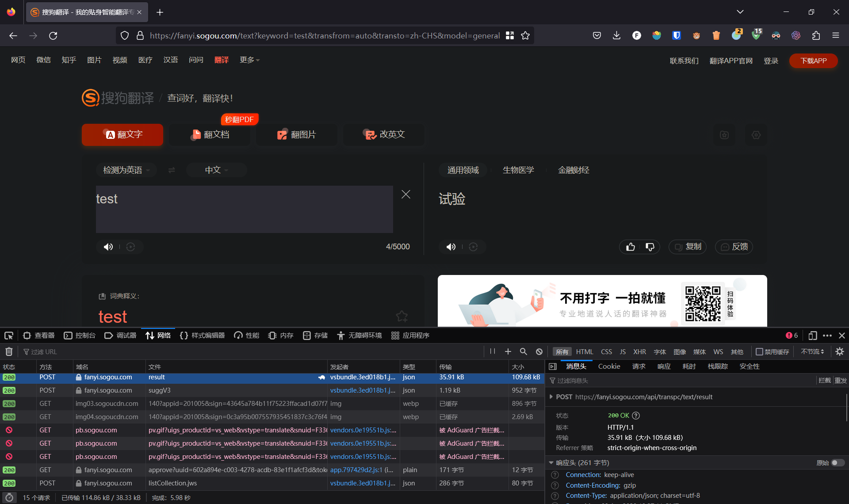Add test to favorites with star icon
849x504 pixels.
coord(402,316)
